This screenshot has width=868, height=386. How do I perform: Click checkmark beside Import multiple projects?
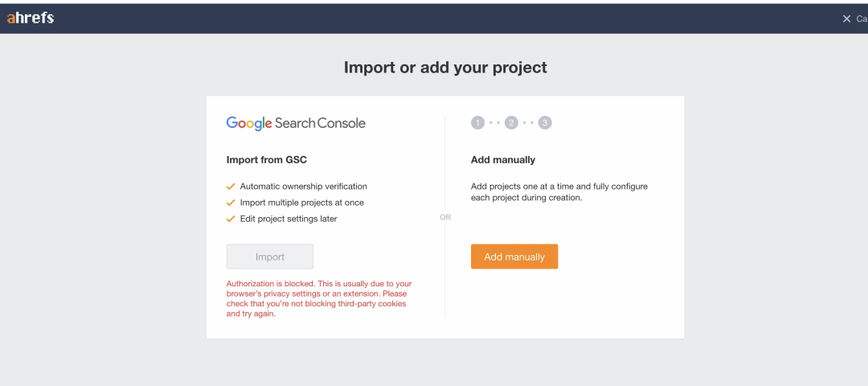[x=231, y=203]
